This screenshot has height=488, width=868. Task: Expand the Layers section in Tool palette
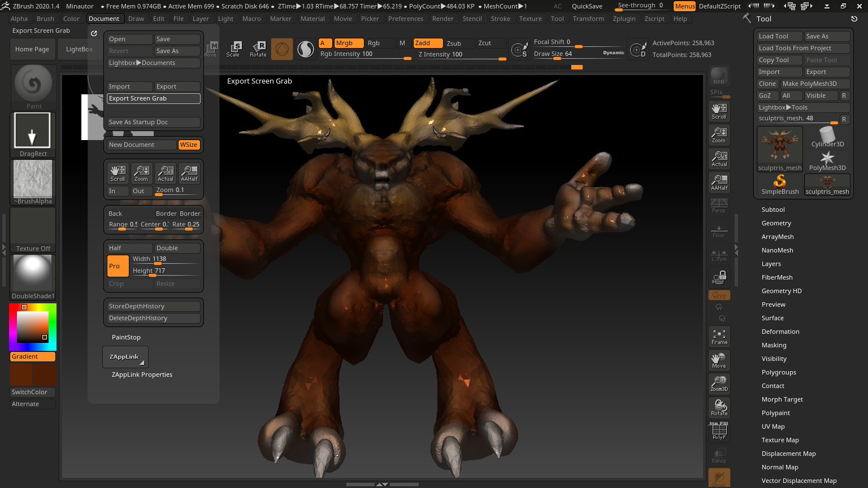click(771, 264)
